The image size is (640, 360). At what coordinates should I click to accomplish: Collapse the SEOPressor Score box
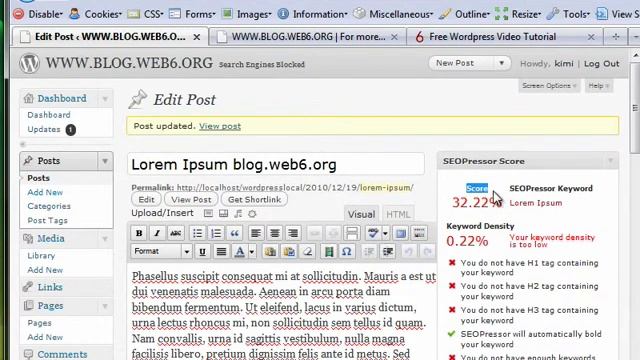pyautogui.click(x=611, y=161)
